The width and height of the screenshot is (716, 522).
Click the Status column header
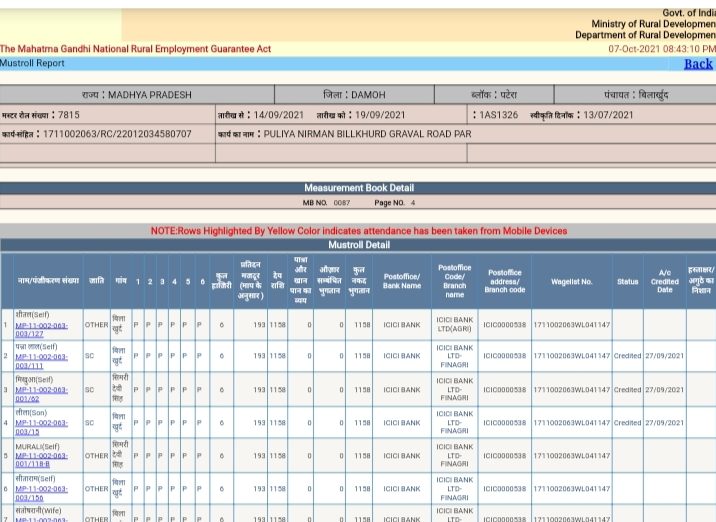pyautogui.click(x=627, y=282)
